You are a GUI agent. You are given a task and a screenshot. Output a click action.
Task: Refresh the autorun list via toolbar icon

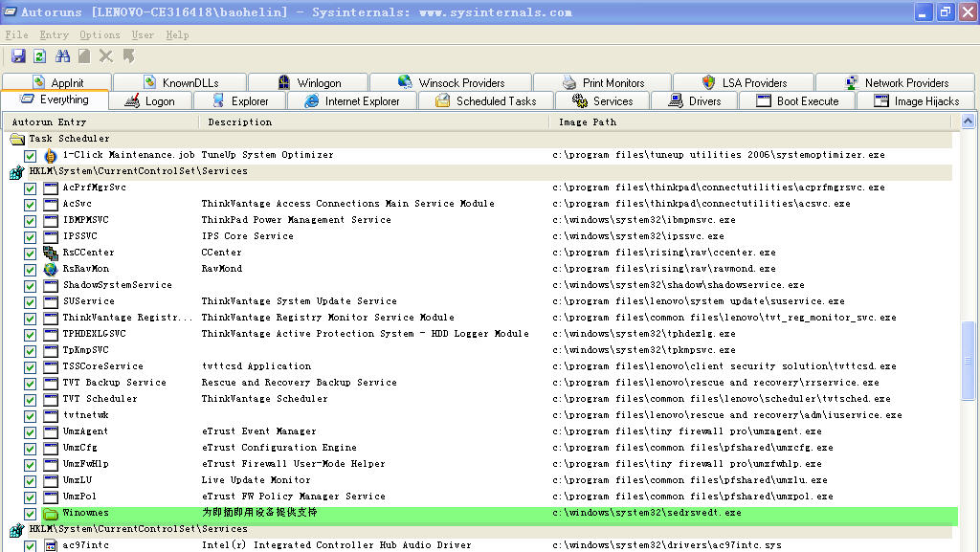[x=40, y=57]
